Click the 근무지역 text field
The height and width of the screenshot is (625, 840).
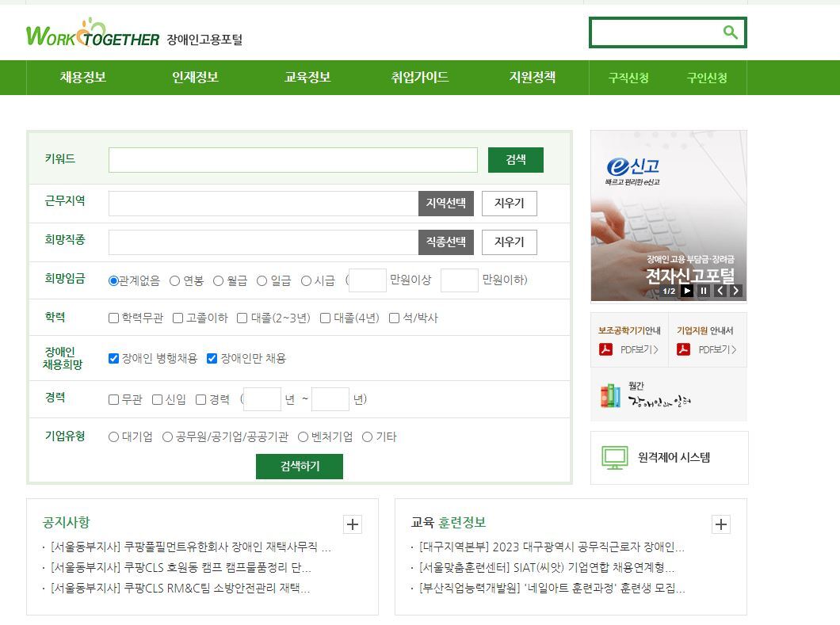point(264,204)
